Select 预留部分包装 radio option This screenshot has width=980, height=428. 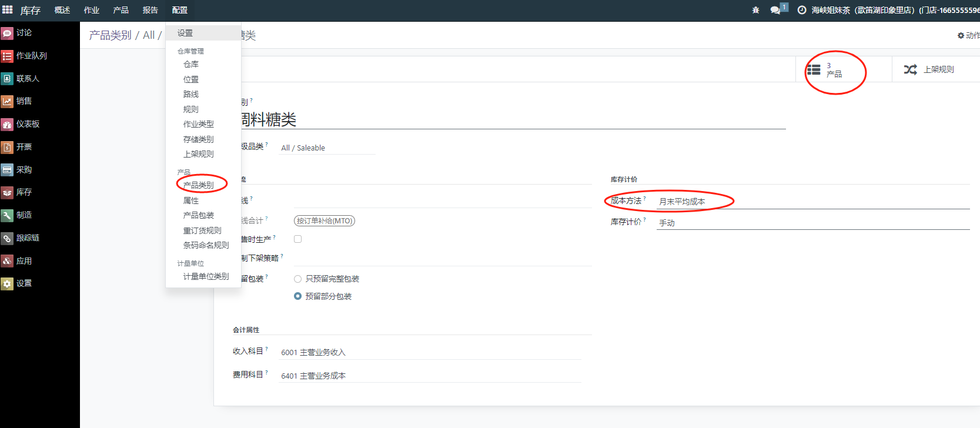pos(298,296)
